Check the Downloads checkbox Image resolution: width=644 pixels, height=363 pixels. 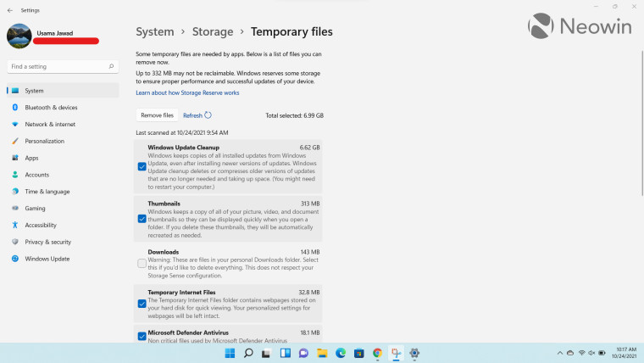pos(142,263)
